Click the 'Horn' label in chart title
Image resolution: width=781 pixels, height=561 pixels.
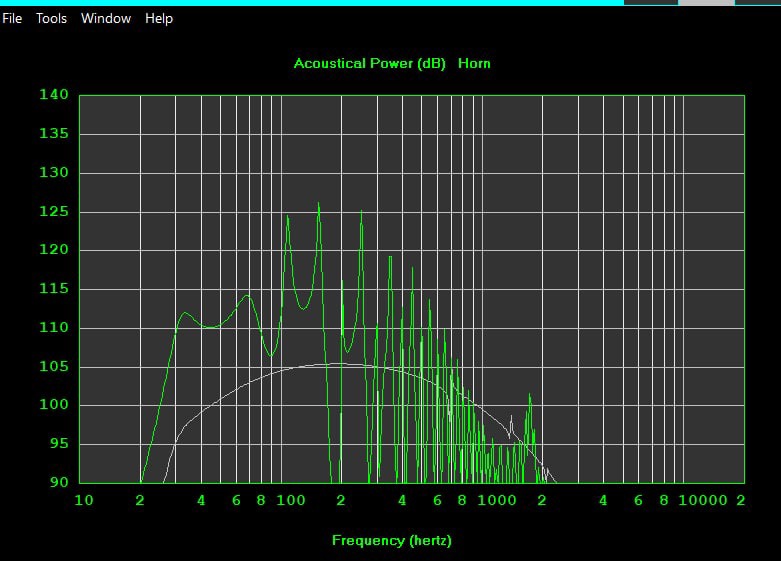(474, 63)
